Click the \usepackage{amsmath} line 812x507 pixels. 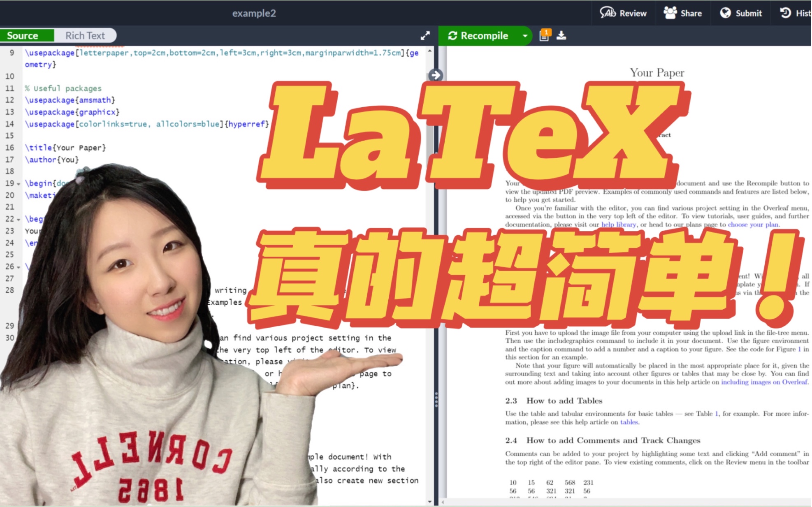pos(70,100)
